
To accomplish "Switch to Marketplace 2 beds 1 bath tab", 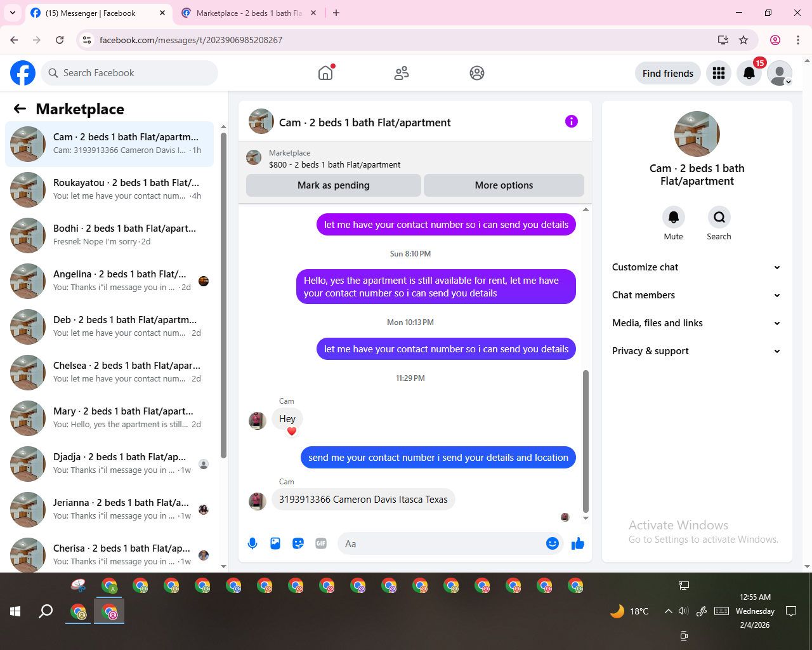I will click(249, 13).
